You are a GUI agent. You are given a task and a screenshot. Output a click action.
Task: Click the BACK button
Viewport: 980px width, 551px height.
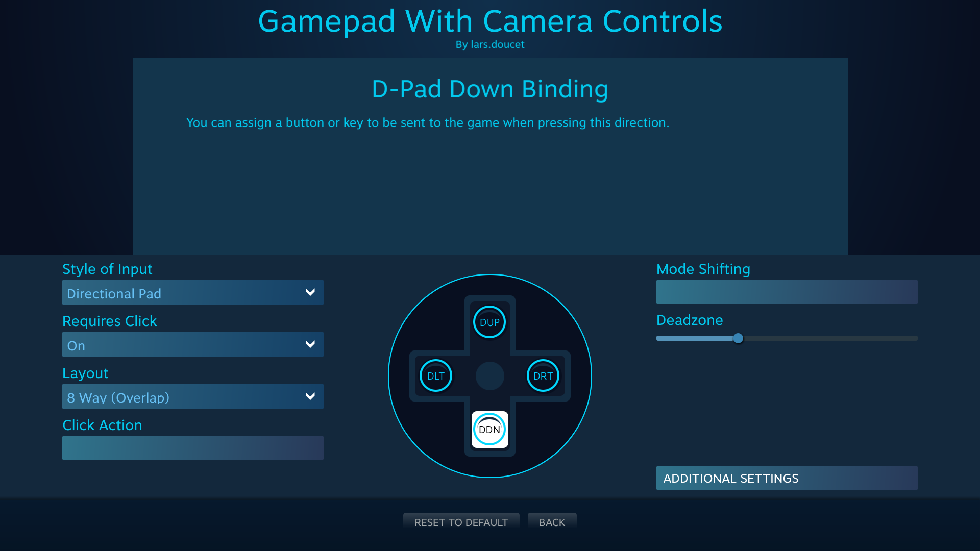point(552,523)
